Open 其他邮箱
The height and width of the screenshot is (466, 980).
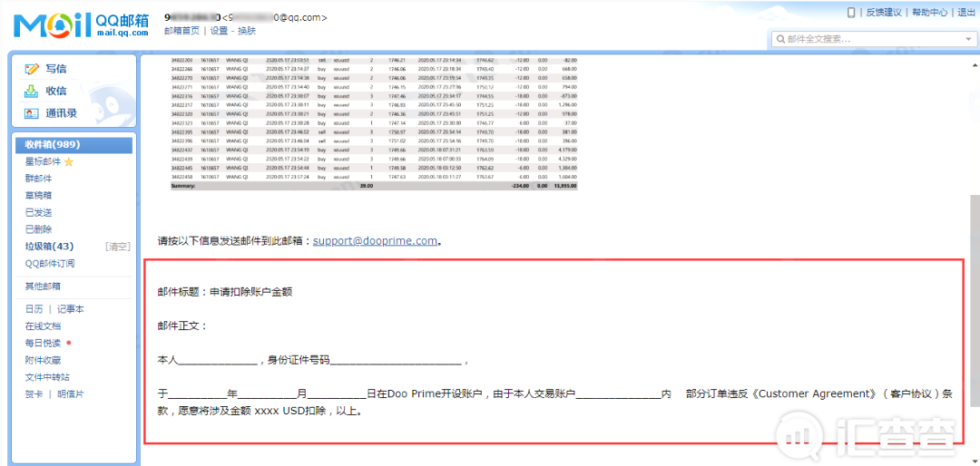click(x=43, y=286)
